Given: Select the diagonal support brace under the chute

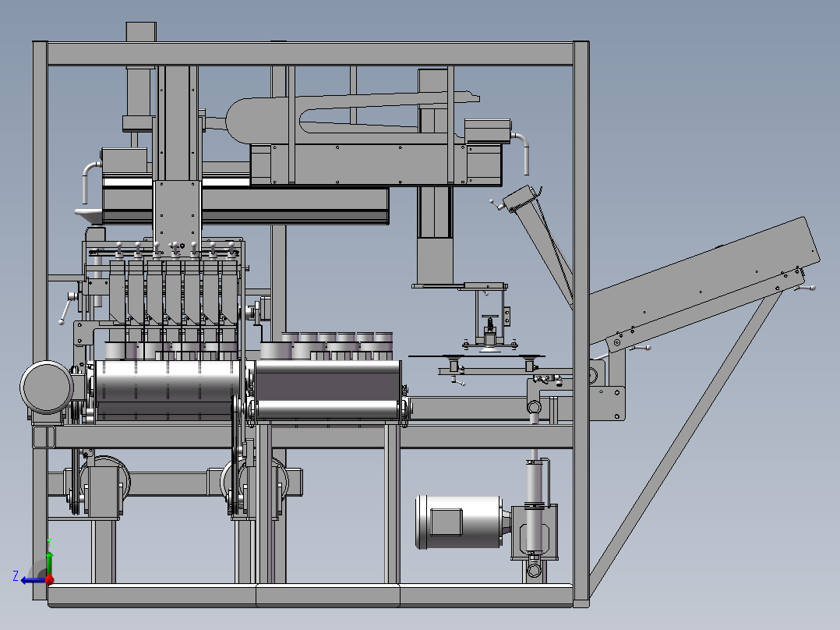Looking at the screenshot, I should (685, 444).
